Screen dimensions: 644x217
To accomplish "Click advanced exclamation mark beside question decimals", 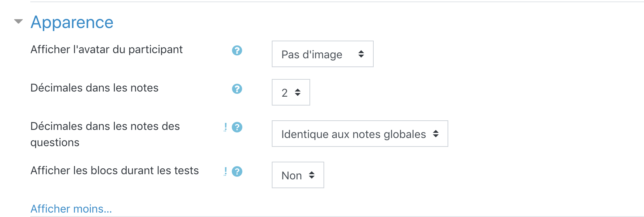I will point(225,127).
